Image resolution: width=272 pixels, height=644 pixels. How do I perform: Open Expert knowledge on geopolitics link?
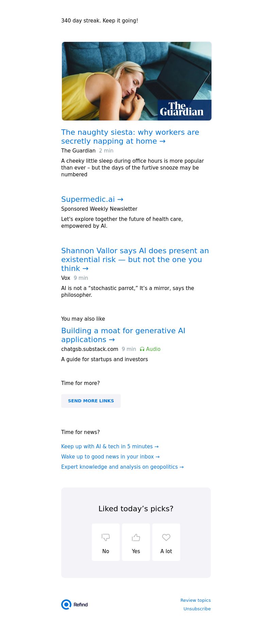coord(122,467)
